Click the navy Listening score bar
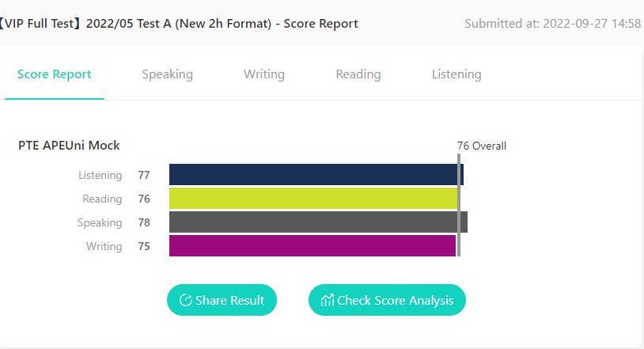The width and height of the screenshot is (644, 349). 315,175
